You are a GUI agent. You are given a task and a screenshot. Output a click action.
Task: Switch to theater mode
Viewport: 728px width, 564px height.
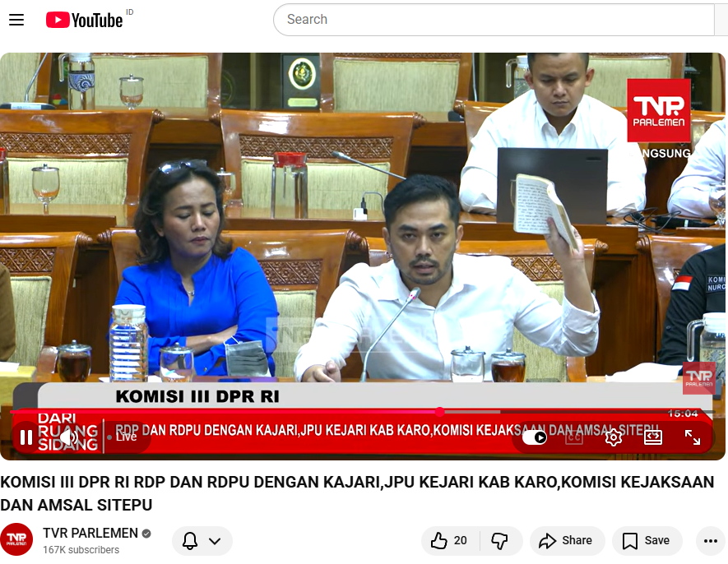coord(653,437)
